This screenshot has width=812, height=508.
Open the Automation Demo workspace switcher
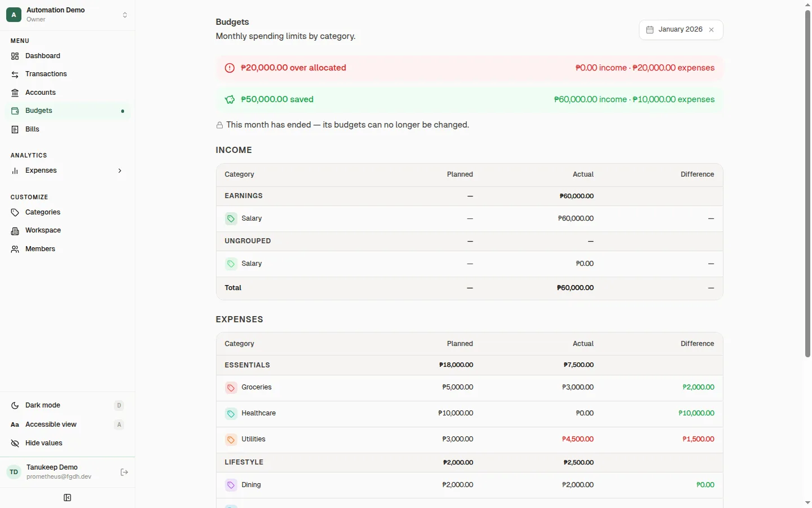(x=68, y=15)
